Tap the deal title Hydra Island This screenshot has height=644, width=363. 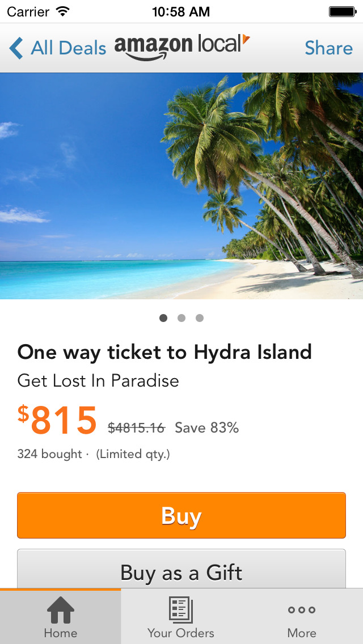164,352
